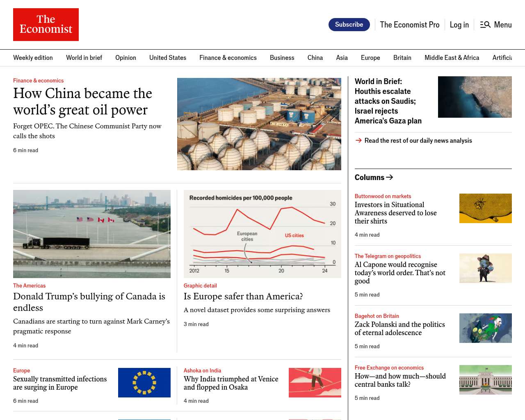The image size is (525, 420).
Task: Open headline How China became world's great oil power
Action: (x=83, y=102)
